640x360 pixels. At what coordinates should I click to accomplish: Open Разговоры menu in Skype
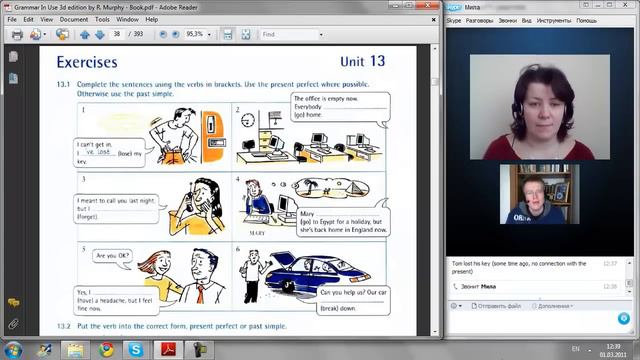(479, 20)
